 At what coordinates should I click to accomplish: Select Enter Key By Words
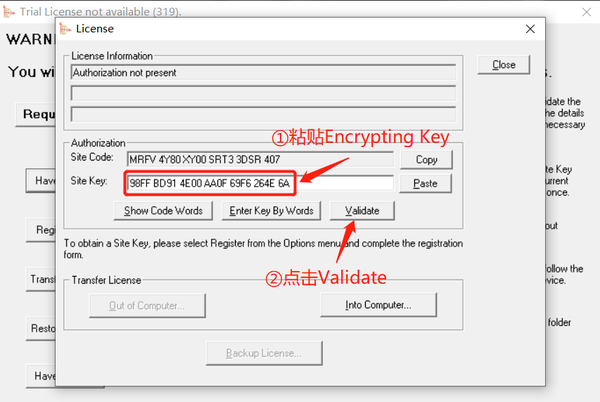coord(271,211)
